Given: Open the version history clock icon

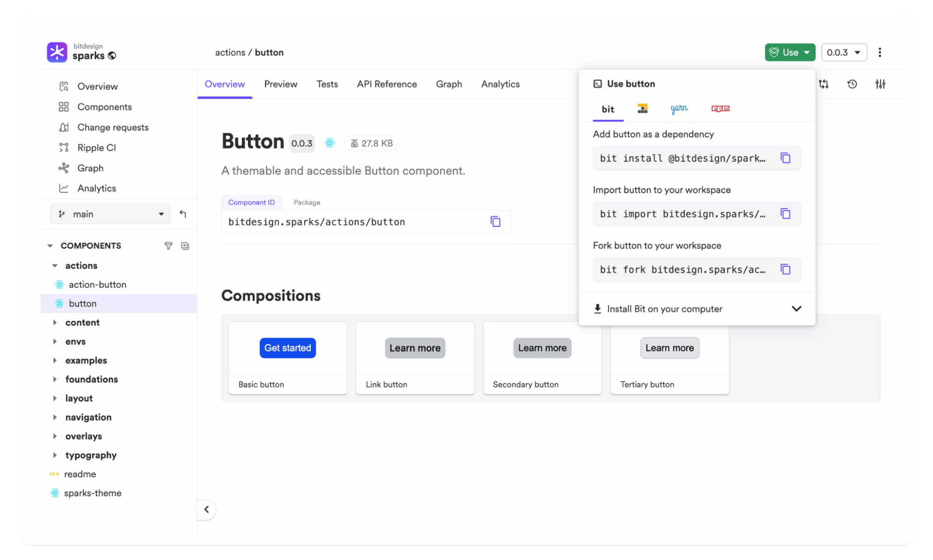Looking at the screenshot, I should coord(852,84).
